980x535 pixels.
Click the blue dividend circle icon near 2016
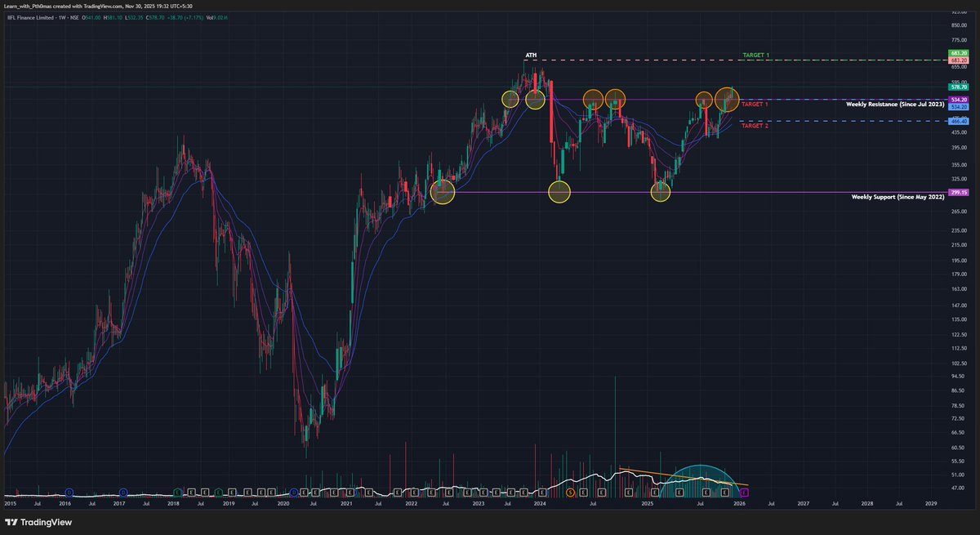click(69, 492)
